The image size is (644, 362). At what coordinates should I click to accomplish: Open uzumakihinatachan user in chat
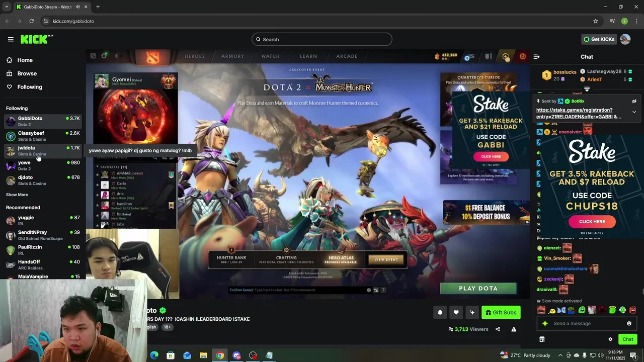[x=565, y=269]
